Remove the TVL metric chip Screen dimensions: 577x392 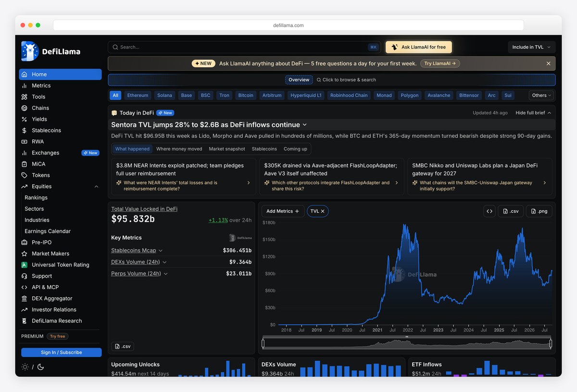[323, 211]
